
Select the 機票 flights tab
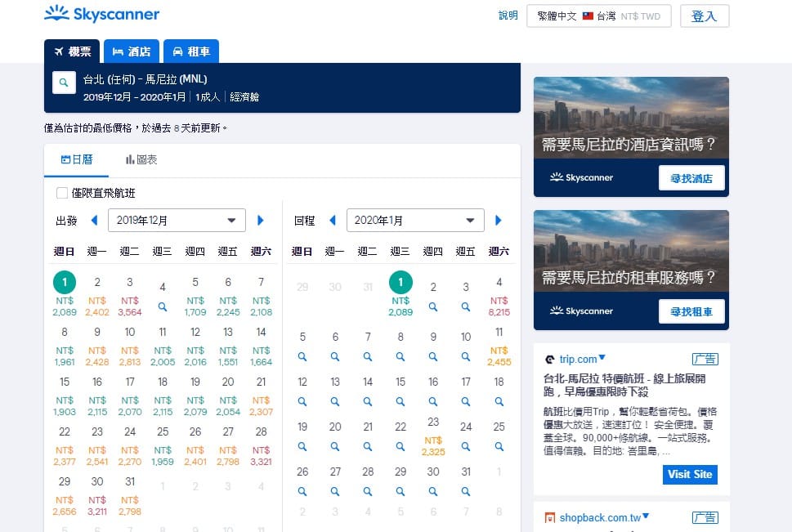point(72,51)
